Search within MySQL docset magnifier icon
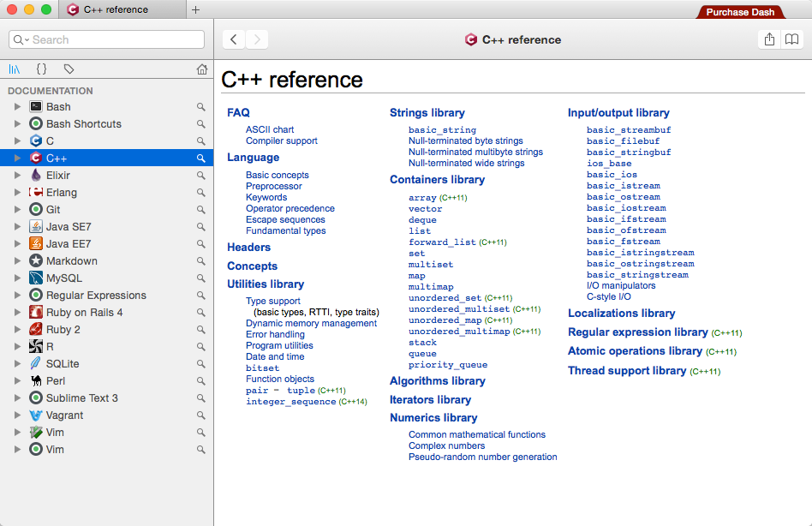The height and width of the screenshot is (526, 812). click(201, 278)
